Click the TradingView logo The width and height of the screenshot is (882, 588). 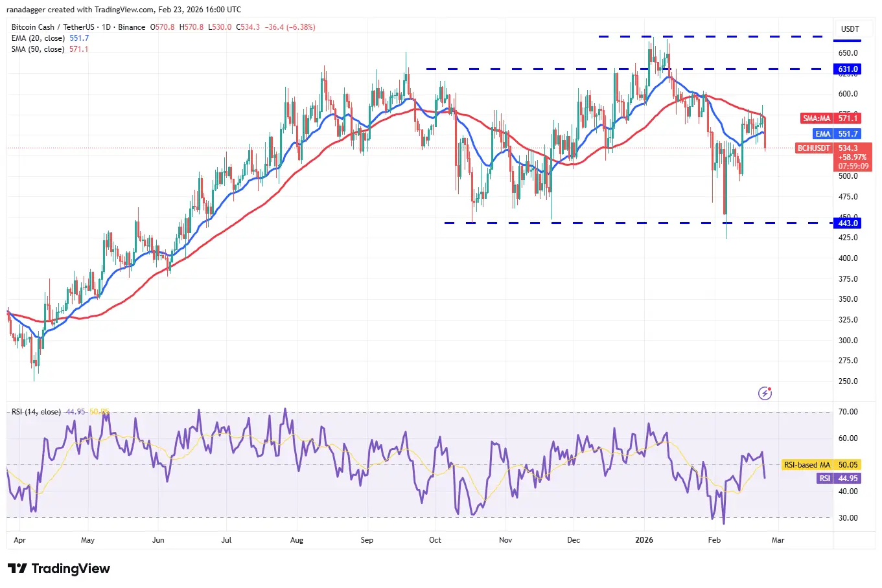(59, 569)
